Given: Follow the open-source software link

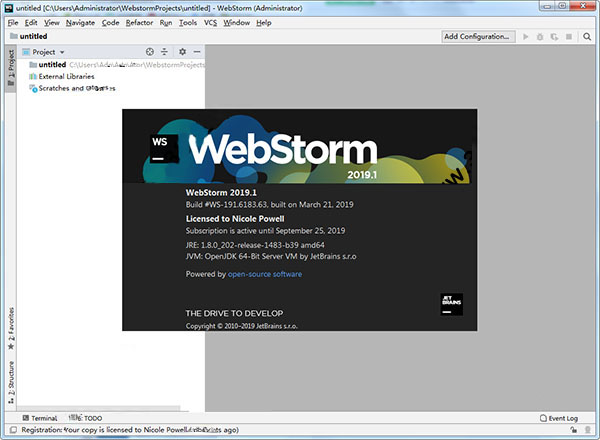Looking at the screenshot, I should click(265, 274).
